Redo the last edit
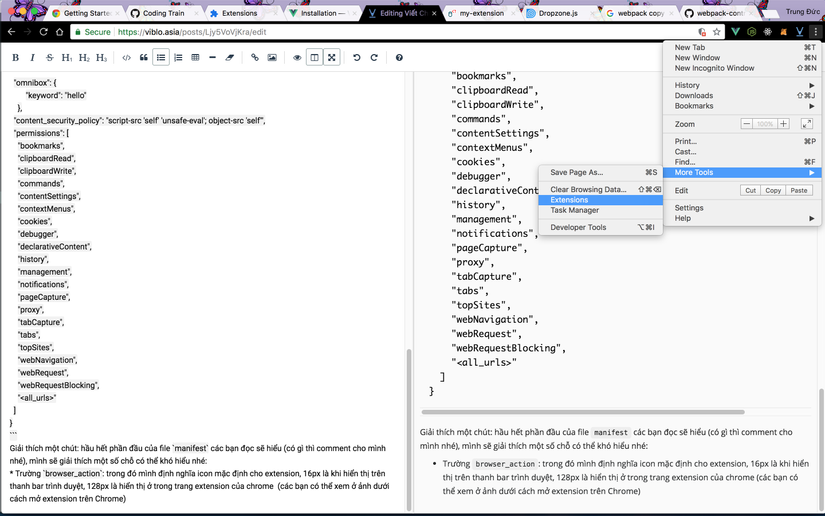 click(x=374, y=58)
